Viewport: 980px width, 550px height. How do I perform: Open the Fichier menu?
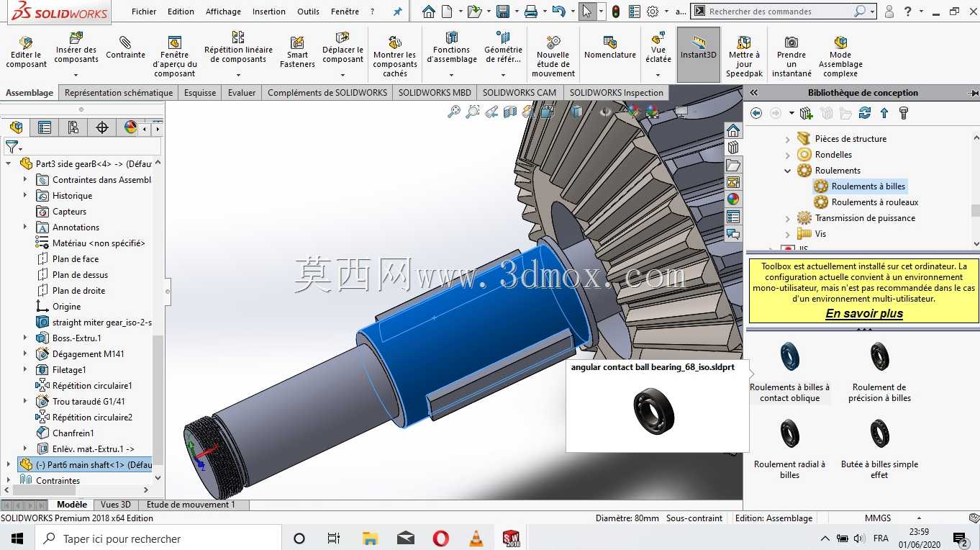pos(144,12)
